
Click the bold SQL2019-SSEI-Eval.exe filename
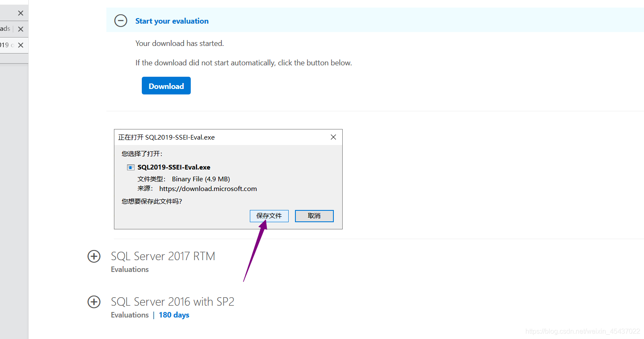click(x=174, y=167)
